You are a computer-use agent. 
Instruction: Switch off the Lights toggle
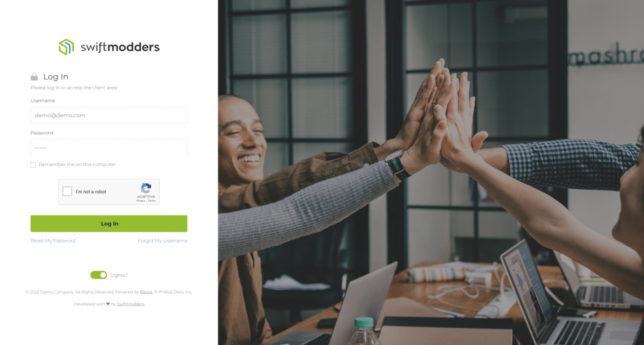99,275
